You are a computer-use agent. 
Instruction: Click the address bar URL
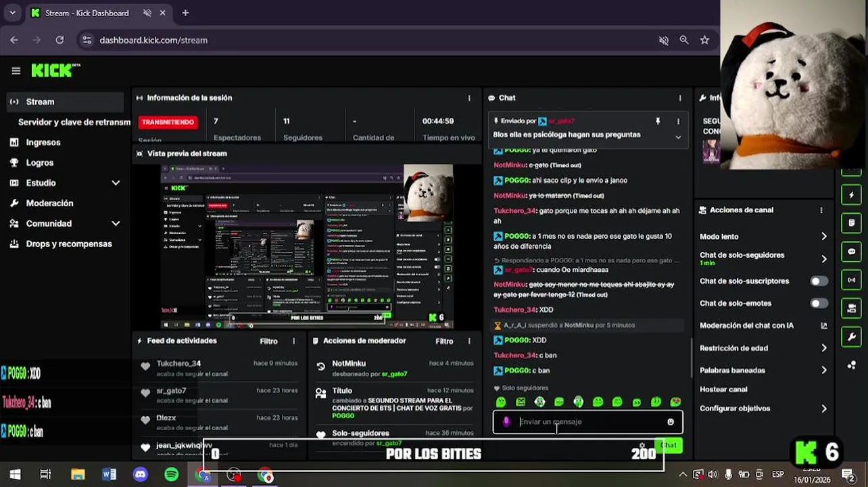pos(153,40)
